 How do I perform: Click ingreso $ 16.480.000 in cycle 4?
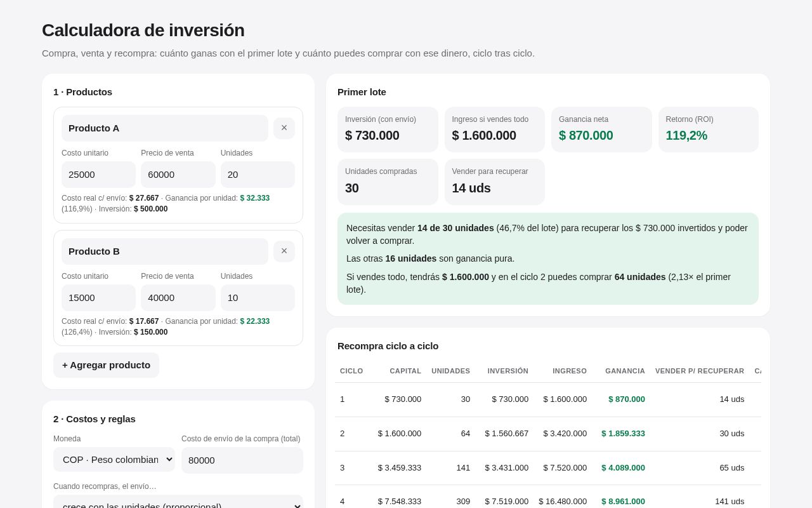click(x=563, y=502)
